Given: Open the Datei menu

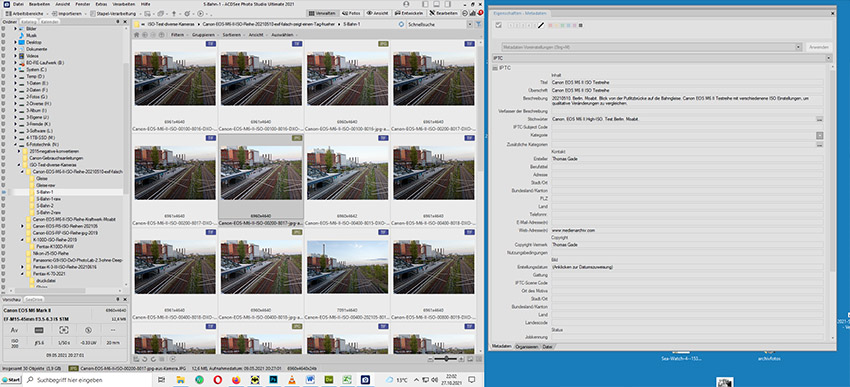Looking at the screenshot, I should [x=18, y=4].
